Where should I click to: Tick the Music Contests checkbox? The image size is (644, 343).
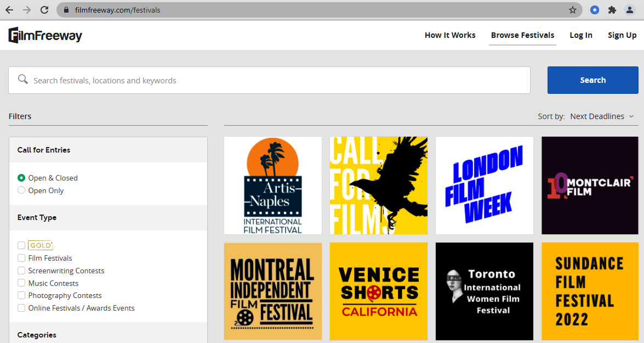pyautogui.click(x=21, y=283)
